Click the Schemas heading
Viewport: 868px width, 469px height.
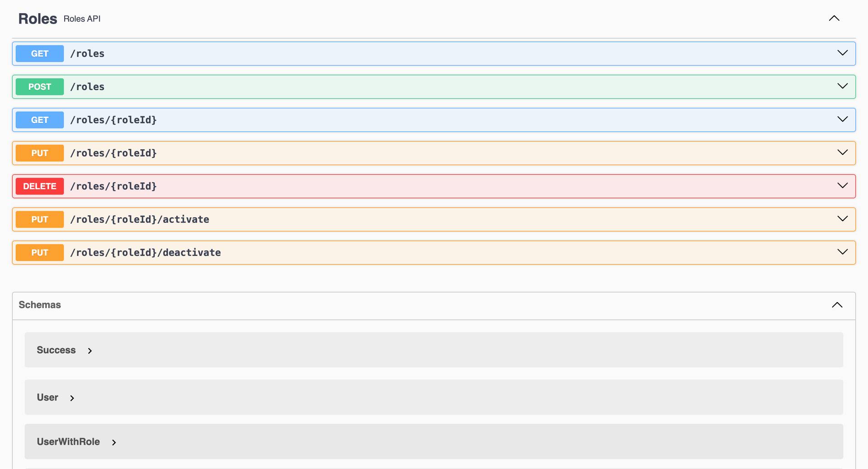[x=40, y=305]
